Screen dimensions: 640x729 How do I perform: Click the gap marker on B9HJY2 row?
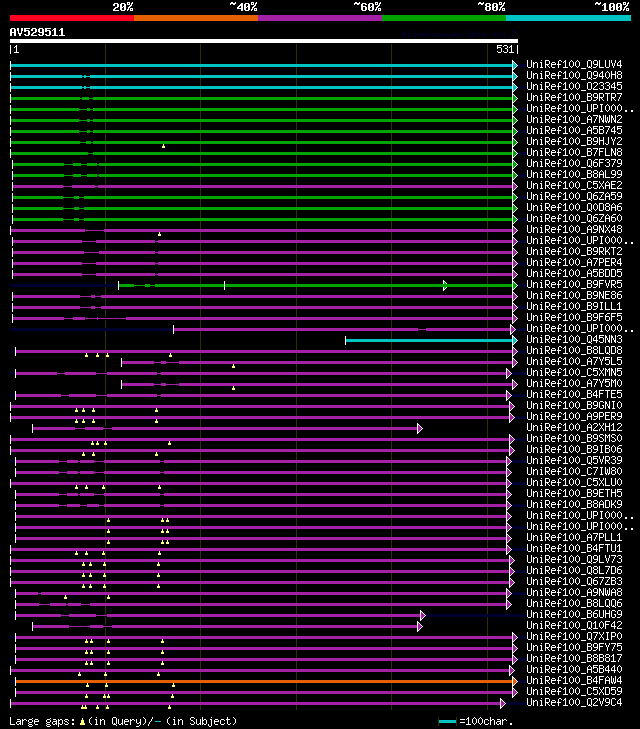[x=163, y=146]
